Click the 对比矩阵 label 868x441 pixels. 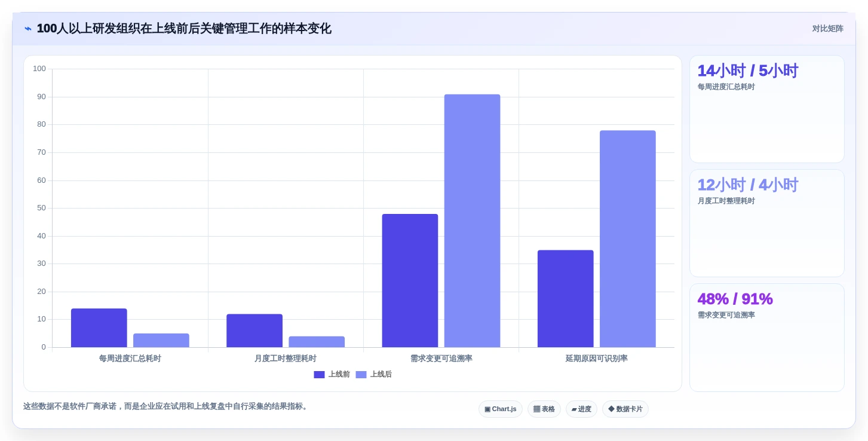point(827,29)
